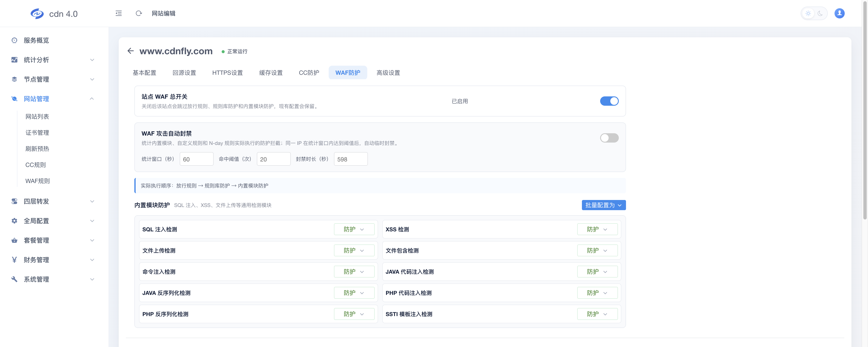The width and height of the screenshot is (868, 347).
Task: Open the user avatar menu
Action: click(839, 13)
